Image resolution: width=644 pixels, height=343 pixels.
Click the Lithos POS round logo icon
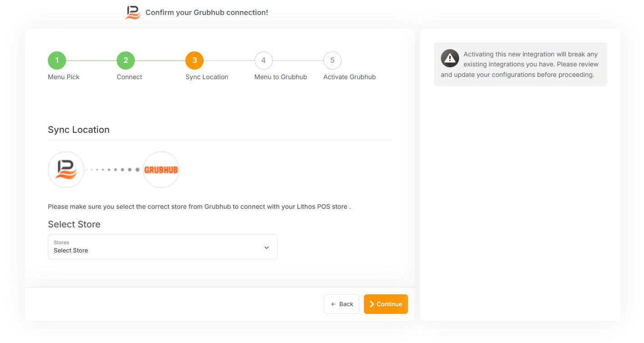66,170
